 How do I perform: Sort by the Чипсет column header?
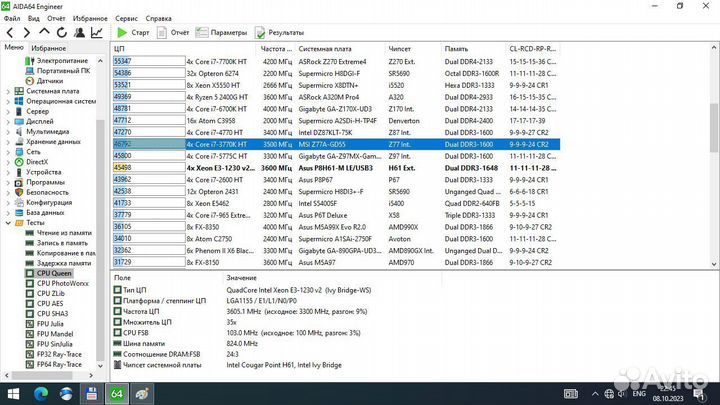tap(413, 49)
